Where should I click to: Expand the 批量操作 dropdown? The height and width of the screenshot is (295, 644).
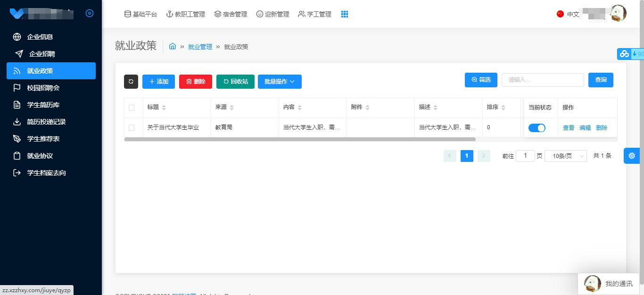280,82
